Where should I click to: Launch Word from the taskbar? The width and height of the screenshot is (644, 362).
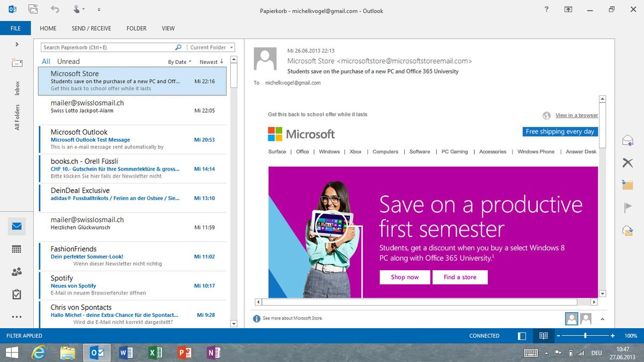coord(126,352)
